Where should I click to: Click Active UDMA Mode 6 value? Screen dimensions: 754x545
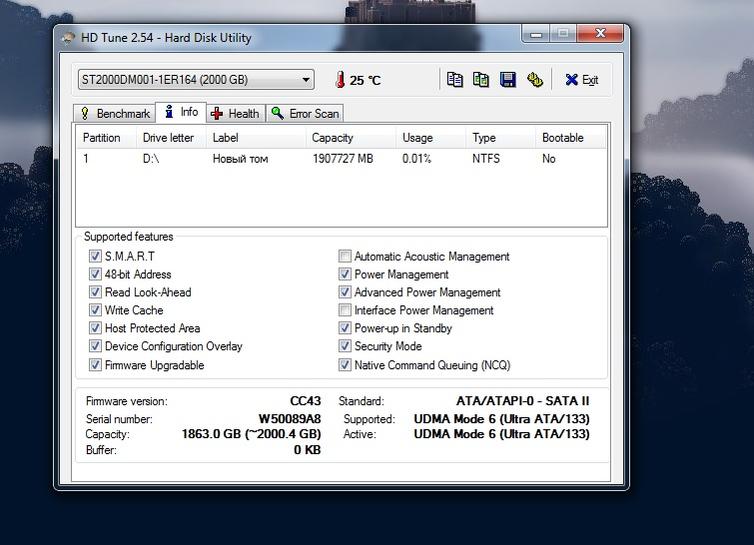[x=502, y=434]
